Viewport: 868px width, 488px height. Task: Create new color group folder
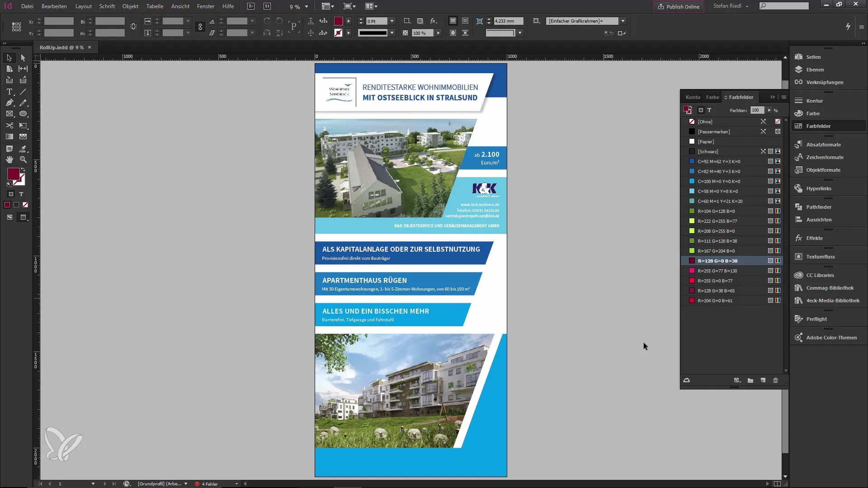[750, 380]
